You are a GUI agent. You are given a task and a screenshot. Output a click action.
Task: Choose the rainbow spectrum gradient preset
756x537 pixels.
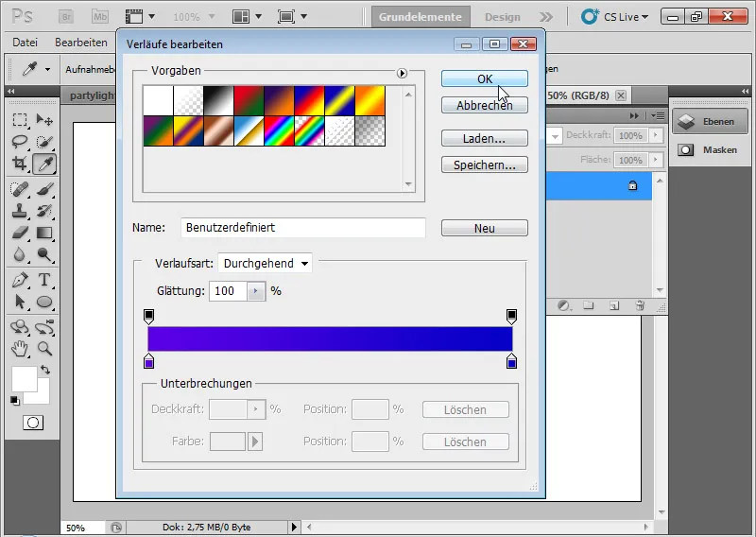point(279,130)
